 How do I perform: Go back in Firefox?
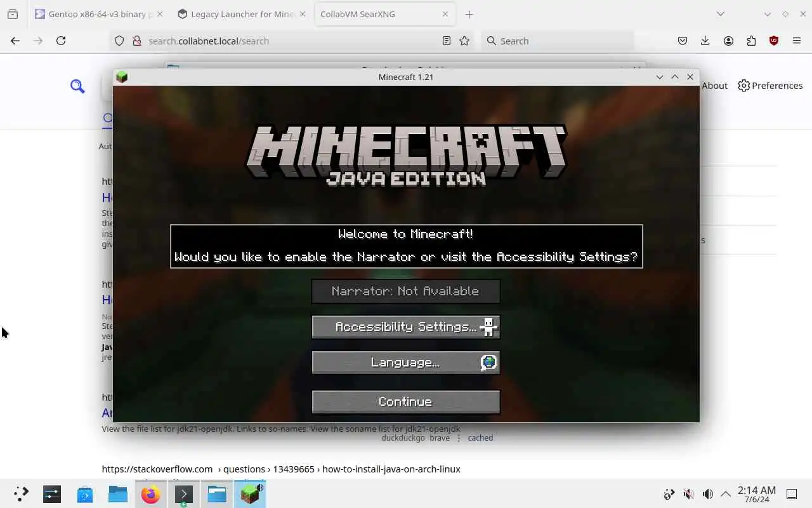tap(15, 41)
